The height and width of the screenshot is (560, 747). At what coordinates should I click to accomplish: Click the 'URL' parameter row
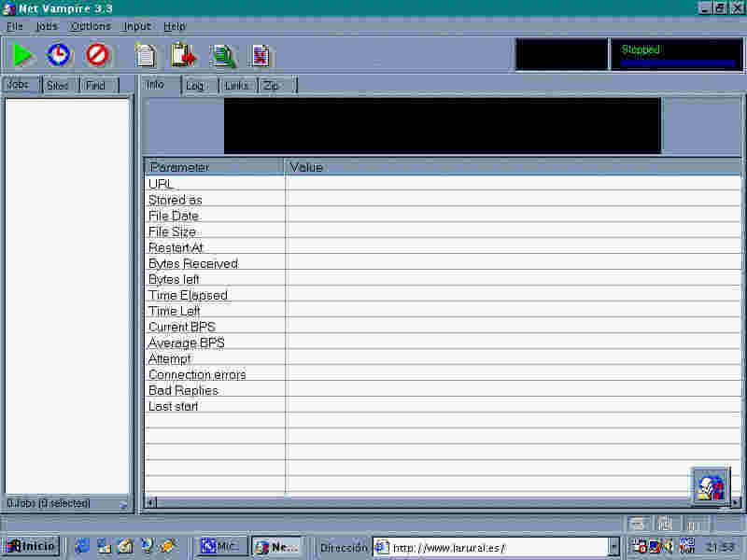(x=443, y=183)
